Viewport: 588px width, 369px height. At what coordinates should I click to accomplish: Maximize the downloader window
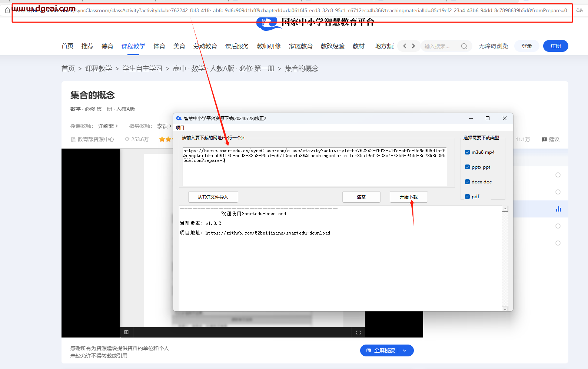point(488,118)
